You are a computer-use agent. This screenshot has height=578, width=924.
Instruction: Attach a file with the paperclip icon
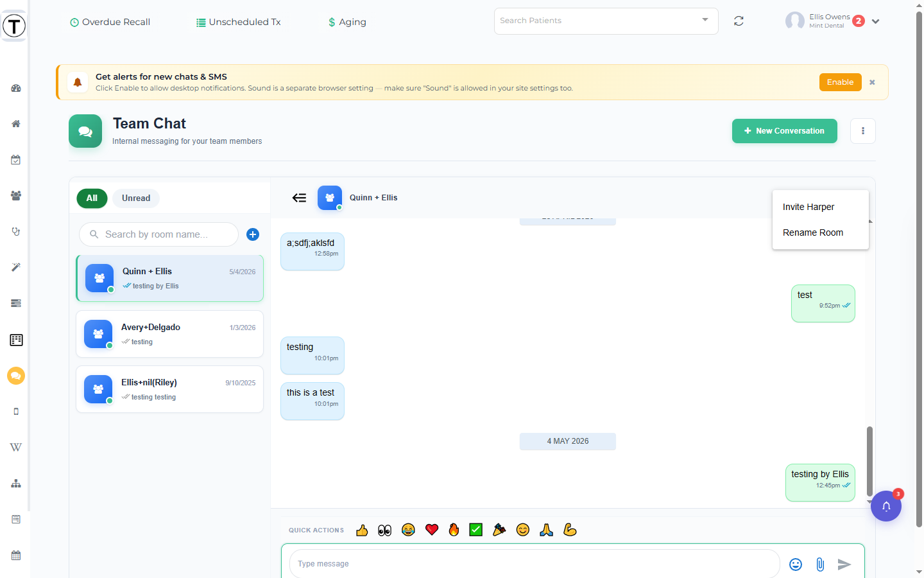pyautogui.click(x=820, y=564)
